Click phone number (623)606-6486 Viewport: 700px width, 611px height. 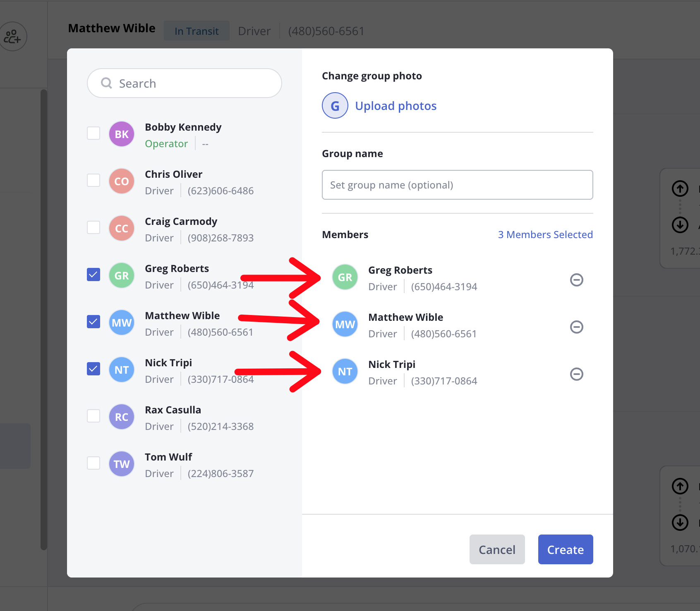(x=221, y=191)
